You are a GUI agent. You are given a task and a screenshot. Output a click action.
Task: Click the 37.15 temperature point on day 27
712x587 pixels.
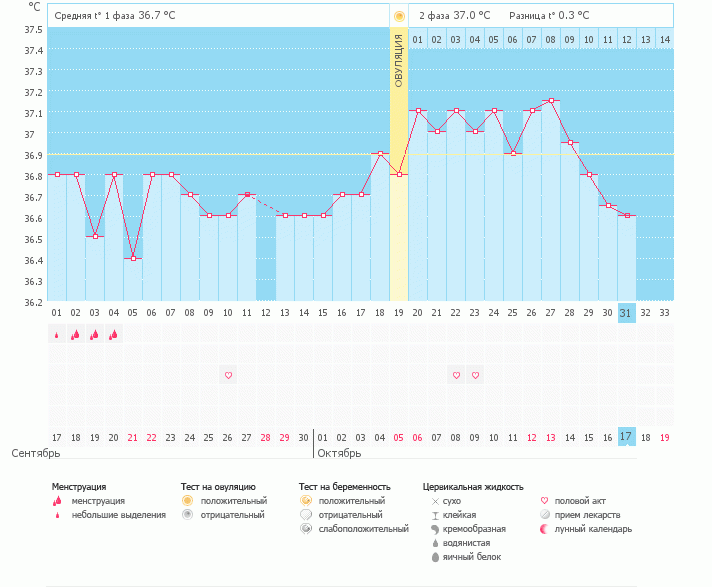551,100
